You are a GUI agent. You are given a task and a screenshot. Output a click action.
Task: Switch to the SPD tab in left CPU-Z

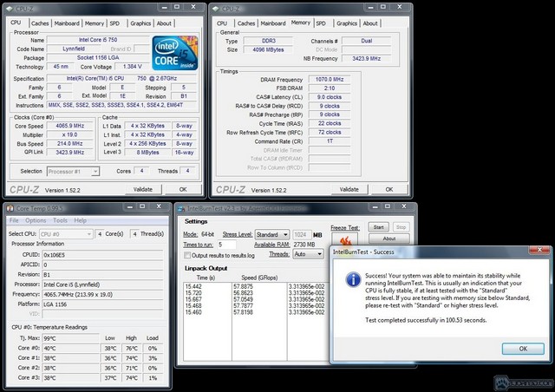coord(114,23)
